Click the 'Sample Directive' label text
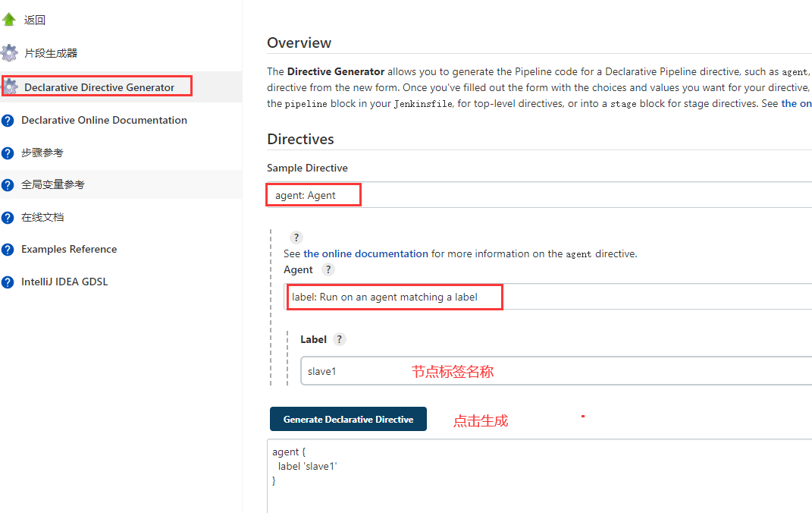Screen dimensions: 812x513 tap(307, 168)
